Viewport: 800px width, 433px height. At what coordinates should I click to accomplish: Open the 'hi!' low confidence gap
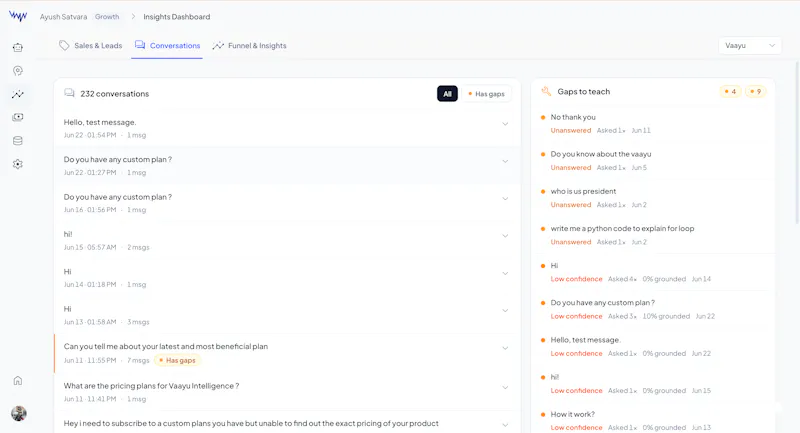point(653,384)
